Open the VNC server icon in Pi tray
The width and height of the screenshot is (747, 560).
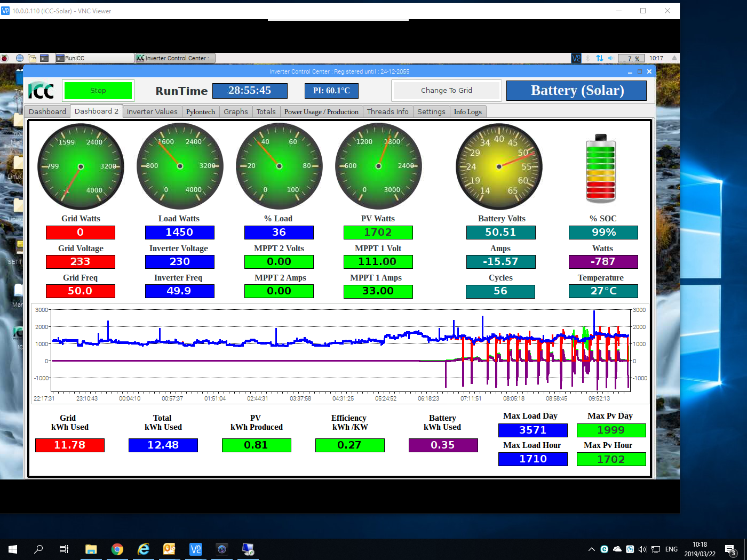(x=576, y=58)
